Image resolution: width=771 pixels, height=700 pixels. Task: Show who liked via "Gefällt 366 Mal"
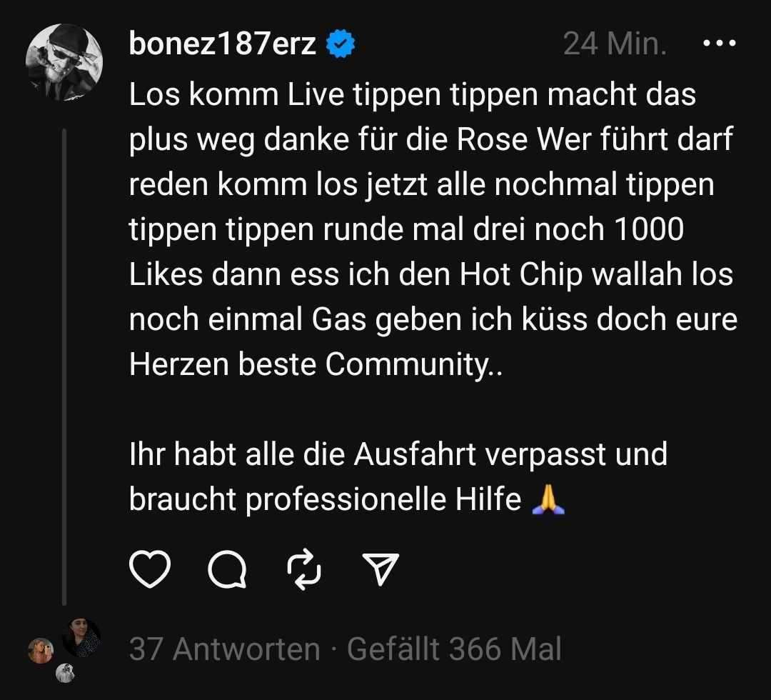[x=454, y=649]
